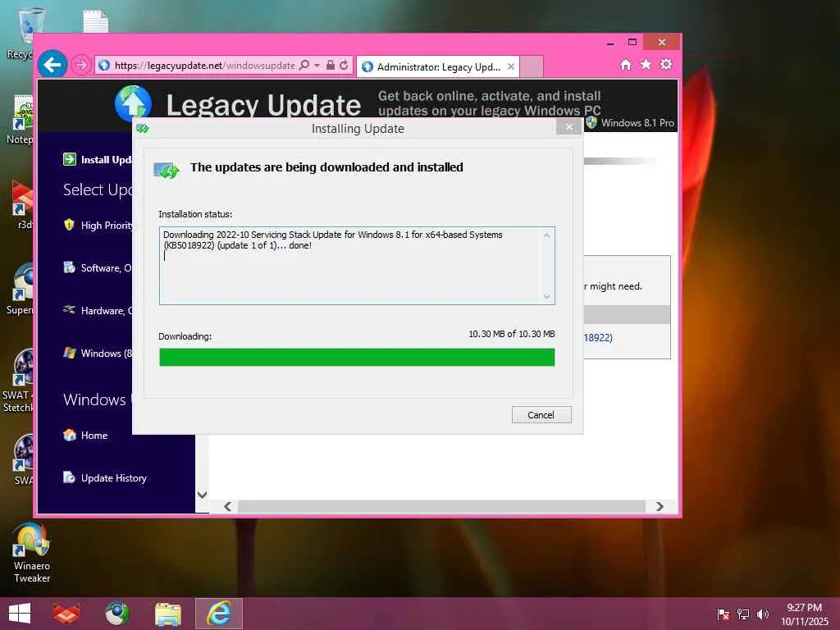Click the security lock icon in address bar

click(331, 66)
